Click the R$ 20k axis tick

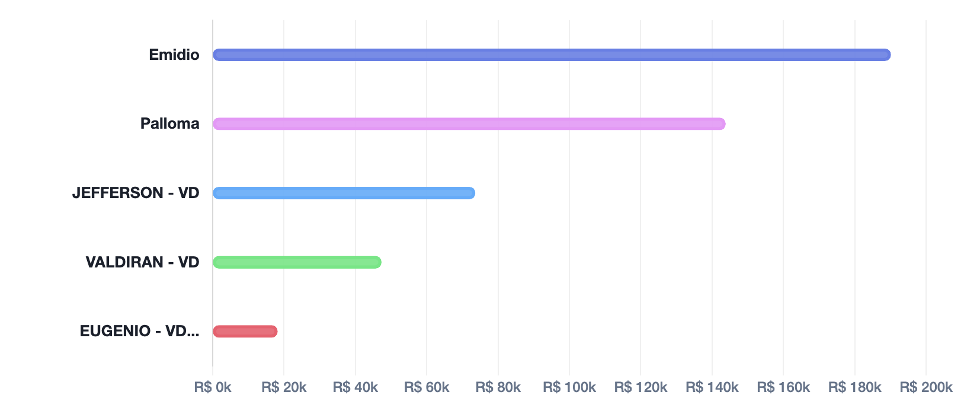tap(284, 388)
